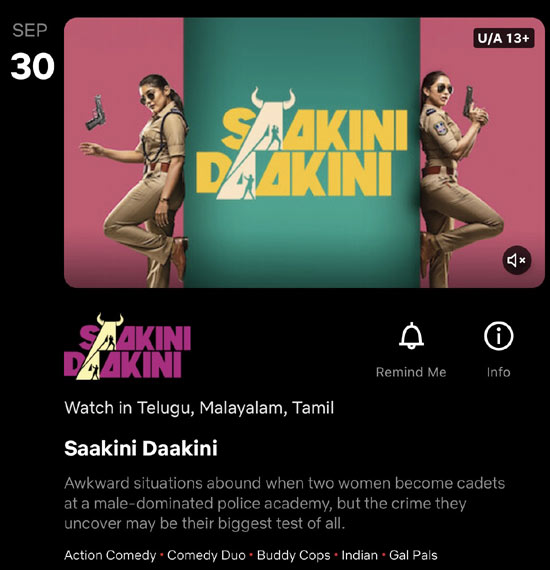Select the Gal Pals genre tag
550x570 pixels.
413,555
